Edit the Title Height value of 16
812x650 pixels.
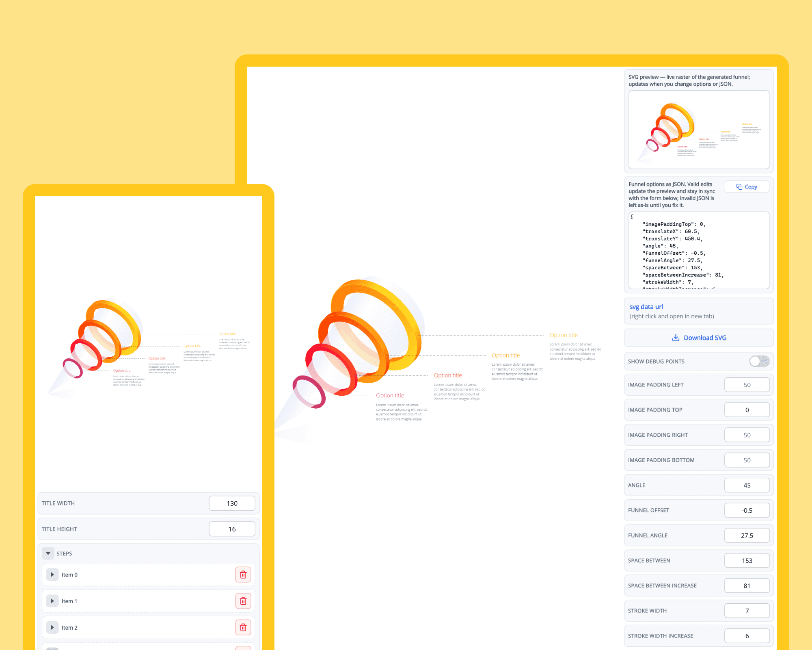point(232,529)
